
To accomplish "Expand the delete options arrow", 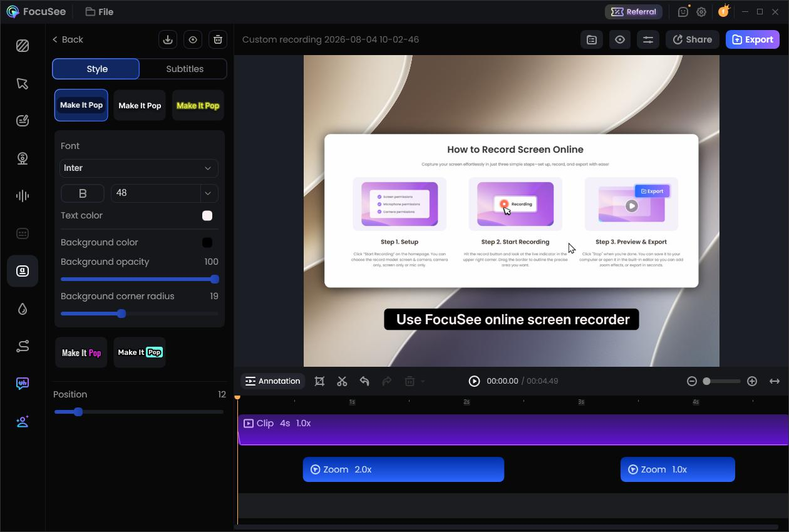I will click(423, 381).
